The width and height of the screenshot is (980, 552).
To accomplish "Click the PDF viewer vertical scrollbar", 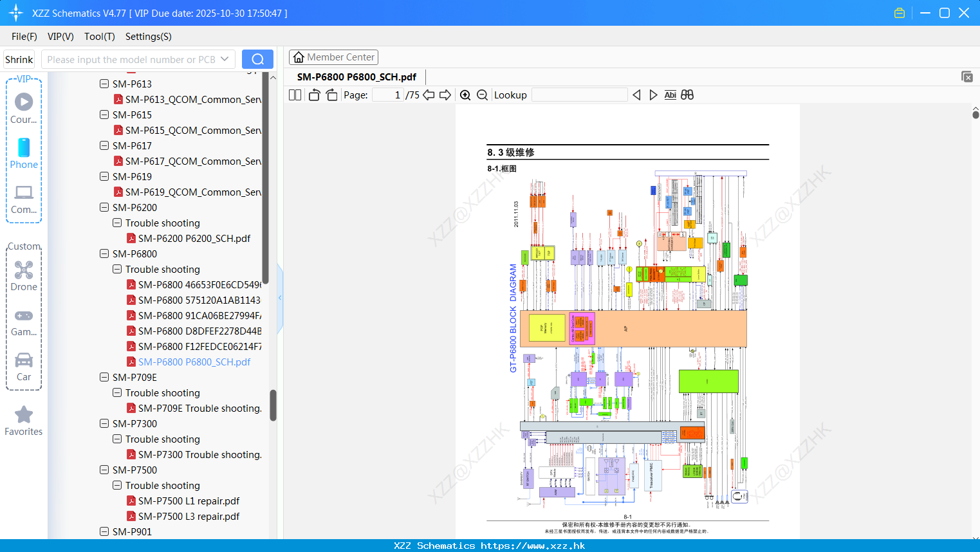I will pyautogui.click(x=975, y=115).
